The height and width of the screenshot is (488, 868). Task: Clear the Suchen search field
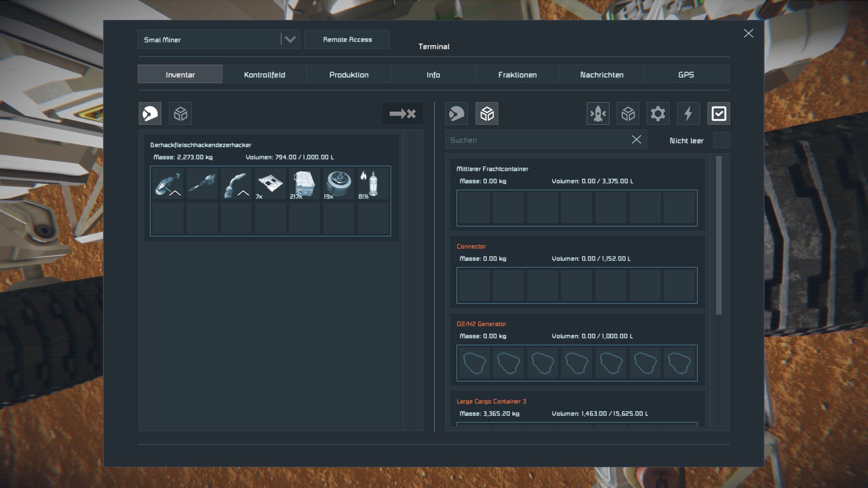pyautogui.click(x=636, y=140)
